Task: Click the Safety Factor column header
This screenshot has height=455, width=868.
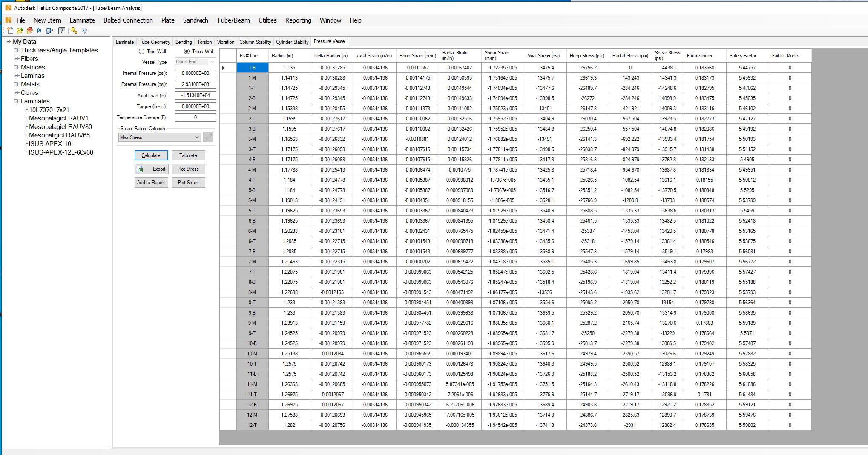Action: 747,56
